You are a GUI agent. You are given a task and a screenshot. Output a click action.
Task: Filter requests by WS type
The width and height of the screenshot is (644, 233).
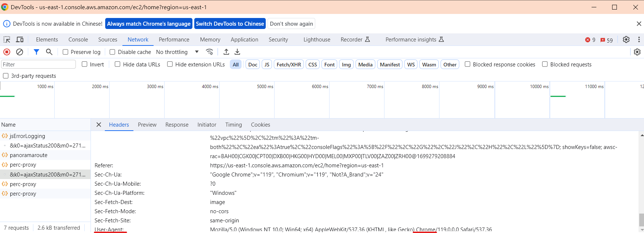pos(411,65)
